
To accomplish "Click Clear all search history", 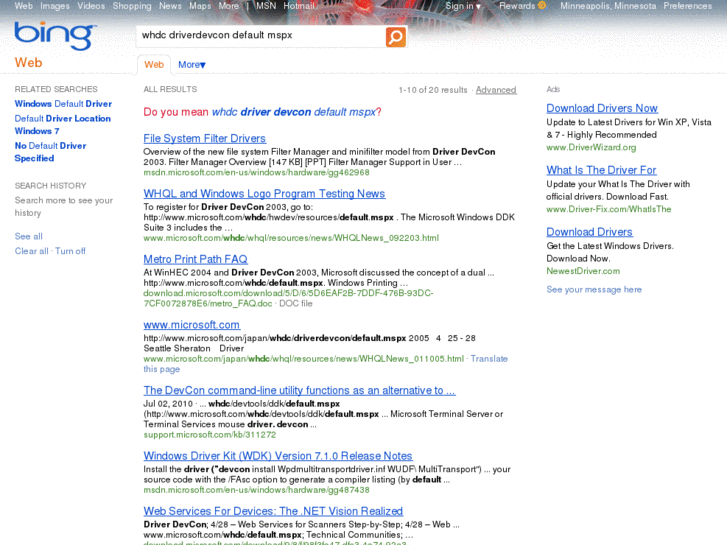I will 32,251.
